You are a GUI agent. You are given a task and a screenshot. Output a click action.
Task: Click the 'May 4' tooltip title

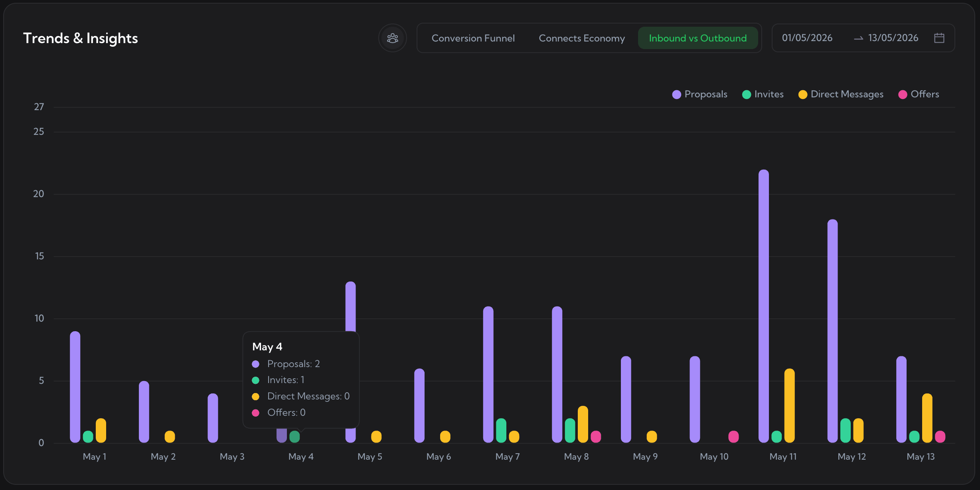[267, 347]
